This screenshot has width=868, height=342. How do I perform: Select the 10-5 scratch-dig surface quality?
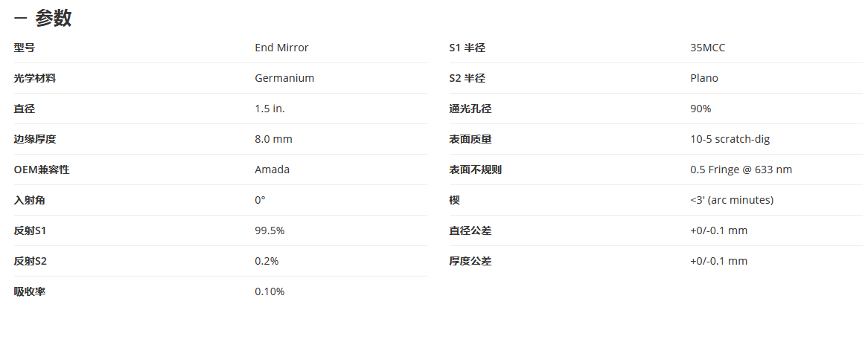[x=730, y=139]
